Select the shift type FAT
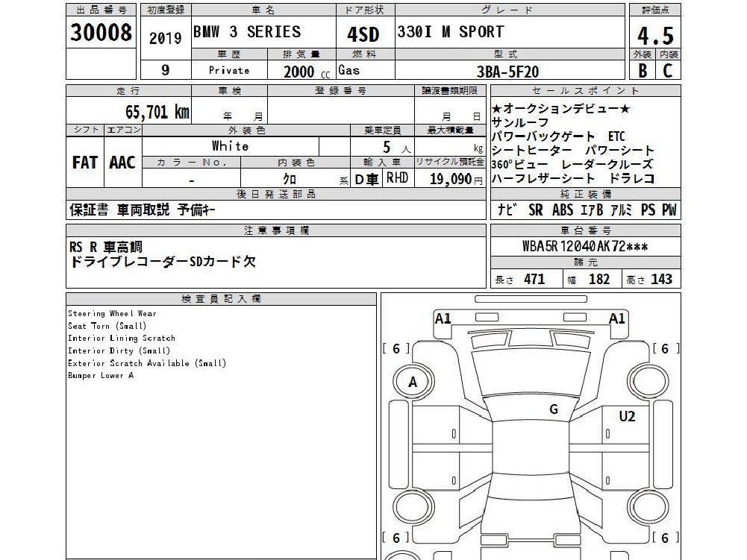Viewport: 747px width, 560px height. pyautogui.click(x=85, y=163)
